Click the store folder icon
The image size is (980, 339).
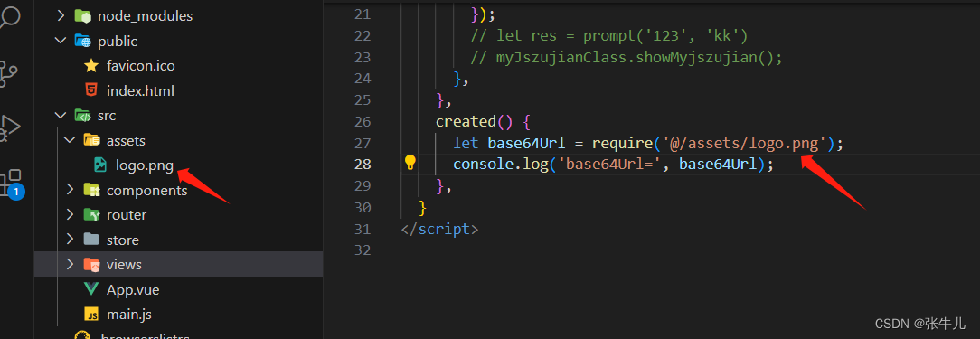[x=91, y=240]
